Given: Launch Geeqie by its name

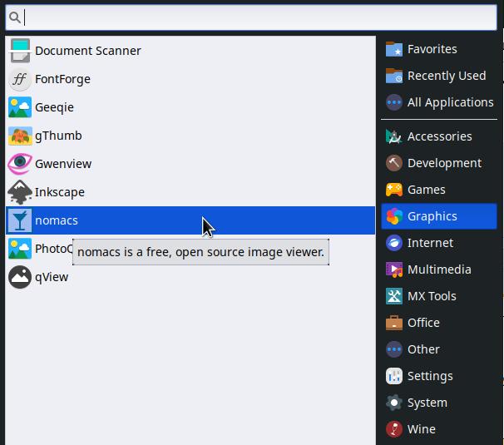Looking at the screenshot, I should (x=54, y=107).
